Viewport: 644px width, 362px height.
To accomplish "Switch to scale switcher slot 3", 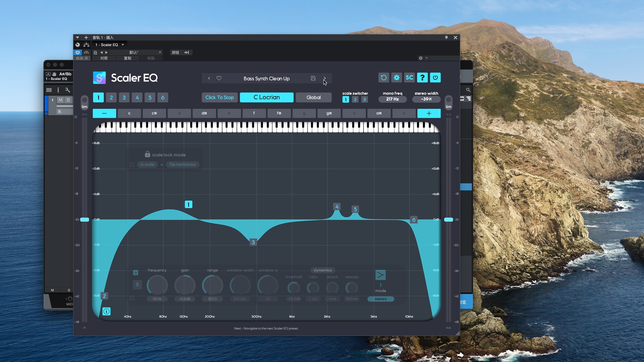I will click(365, 100).
